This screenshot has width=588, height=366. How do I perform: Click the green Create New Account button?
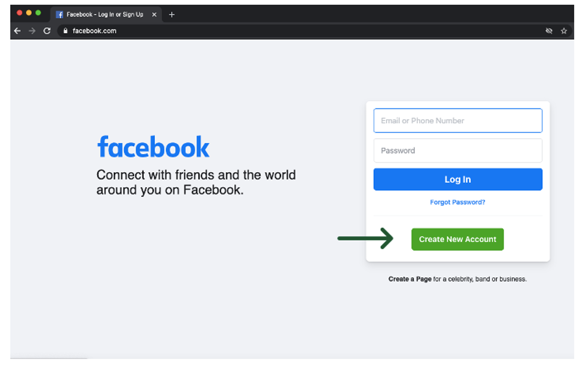coord(457,239)
